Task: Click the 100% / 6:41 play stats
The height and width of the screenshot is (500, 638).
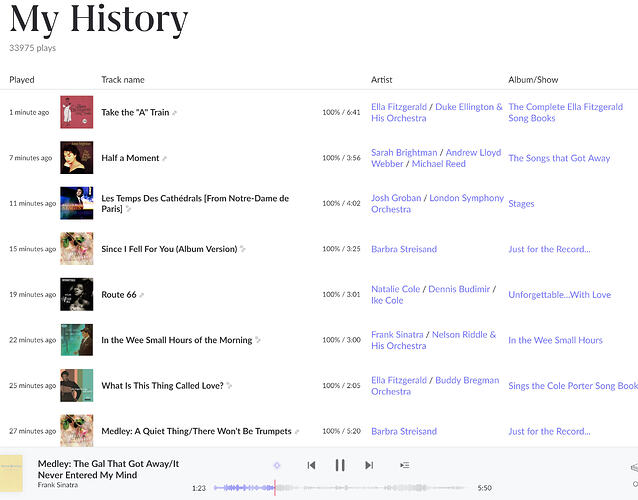Action: [x=341, y=112]
